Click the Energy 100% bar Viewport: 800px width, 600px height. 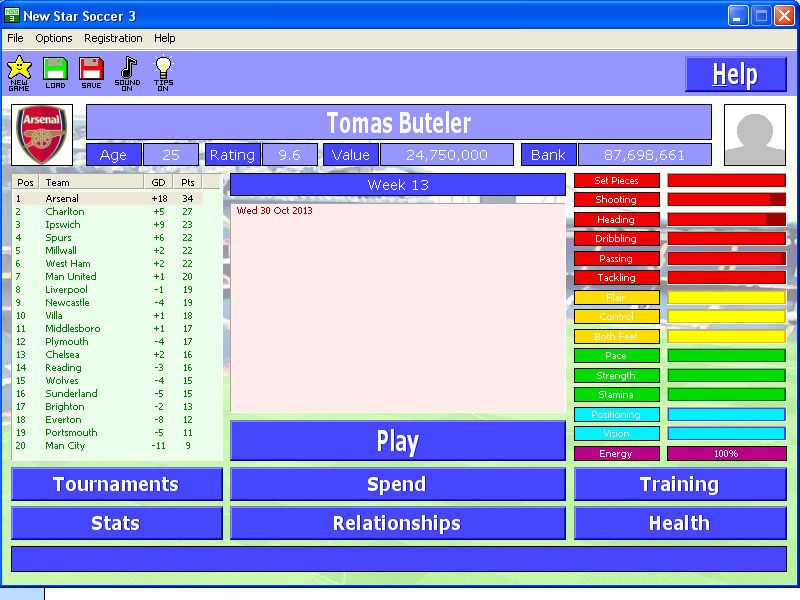tap(726, 454)
